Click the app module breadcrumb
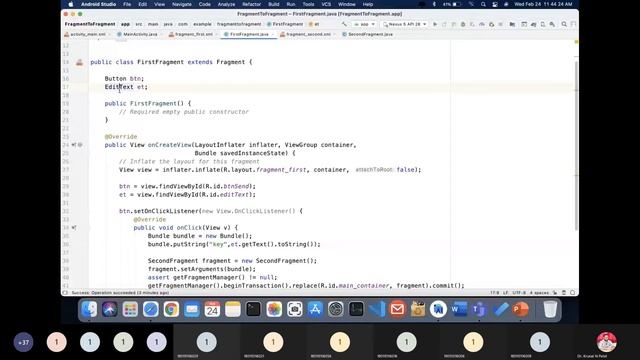640x360 pixels. pyautogui.click(x=125, y=24)
